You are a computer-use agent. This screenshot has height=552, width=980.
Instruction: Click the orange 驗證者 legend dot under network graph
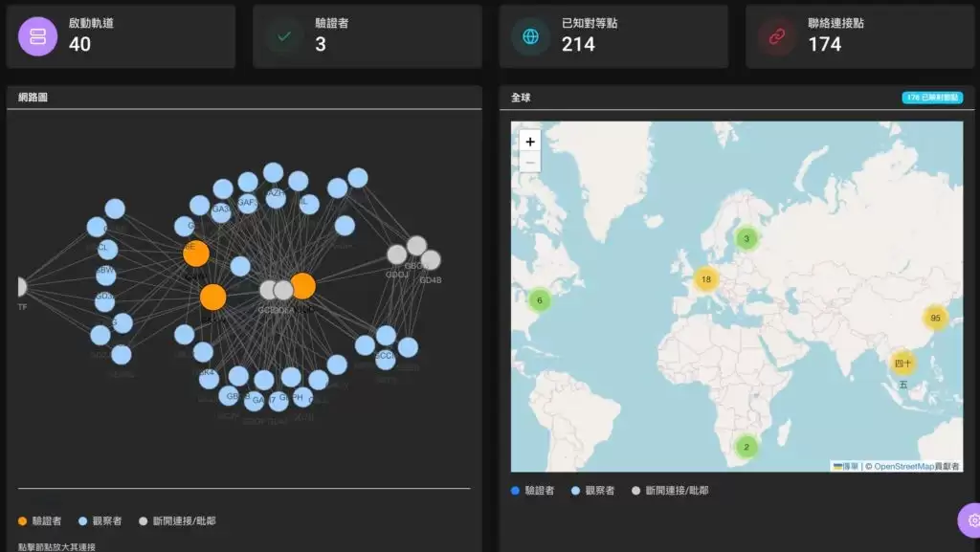point(23,521)
